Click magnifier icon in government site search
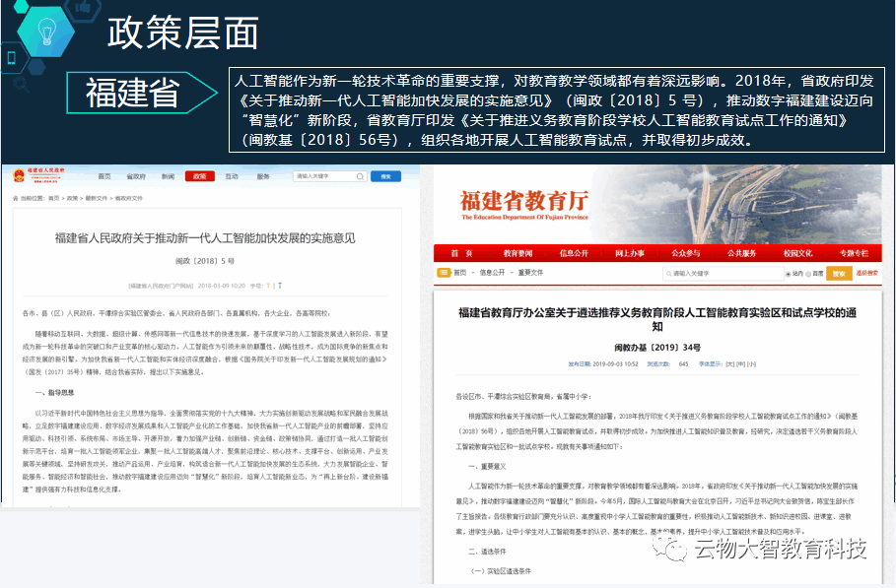The image size is (896, 588). coord(362,176)
